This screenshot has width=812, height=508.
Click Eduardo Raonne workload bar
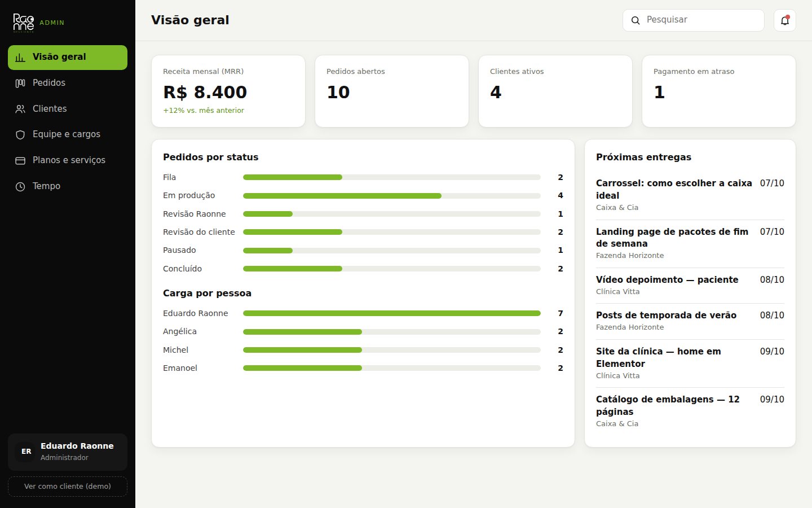tap(392, 313)
